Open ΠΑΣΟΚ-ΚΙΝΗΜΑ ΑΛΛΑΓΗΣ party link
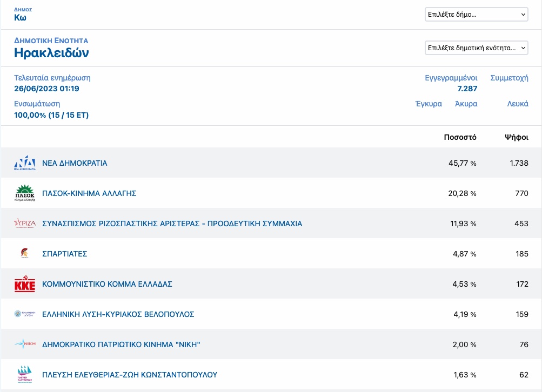 [x=89, y=193]
